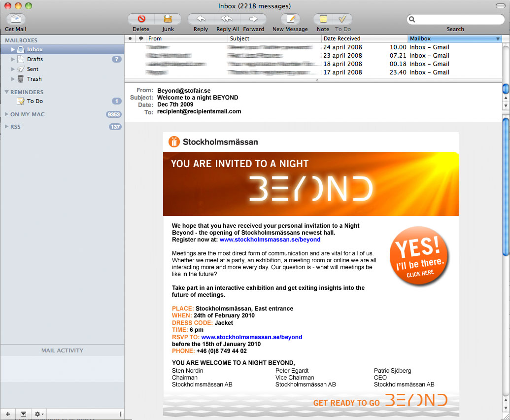
Task: Create a new Note
Action: 323,19
